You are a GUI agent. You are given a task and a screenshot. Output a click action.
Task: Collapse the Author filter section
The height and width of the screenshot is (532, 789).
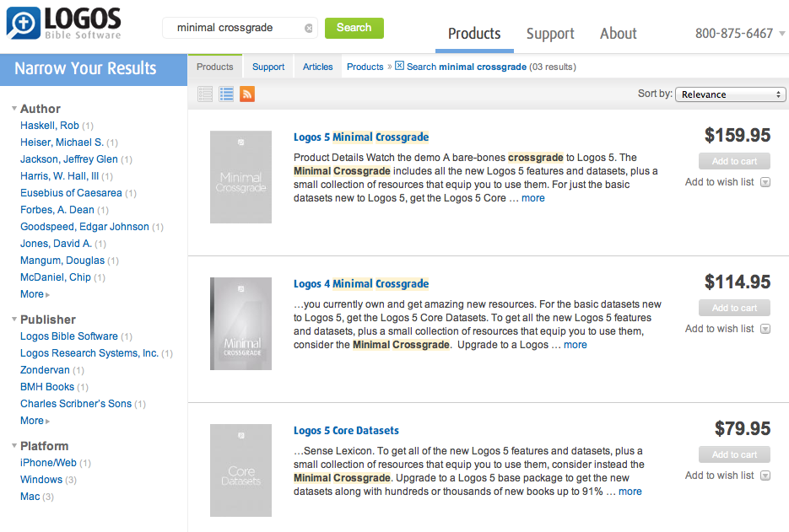[14, 108]
